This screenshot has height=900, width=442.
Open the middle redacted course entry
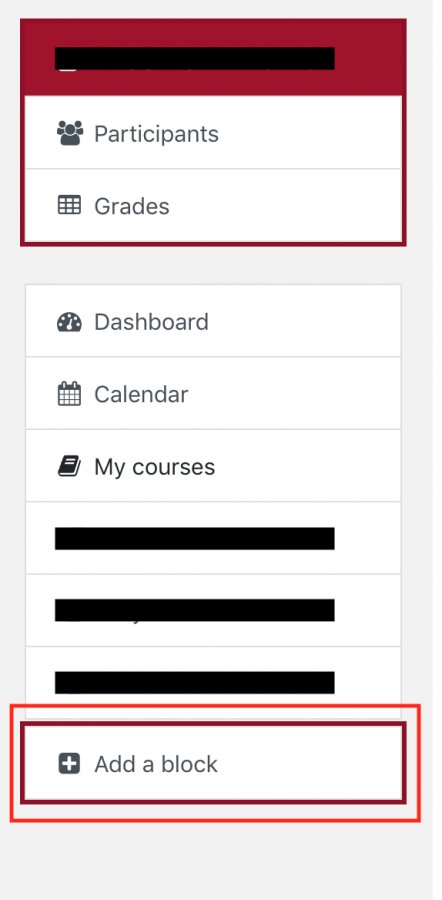click(195, 610)
